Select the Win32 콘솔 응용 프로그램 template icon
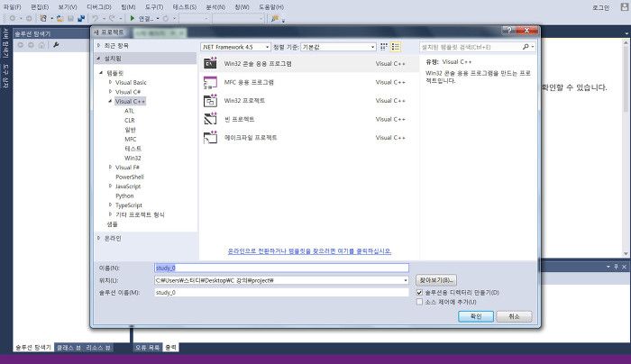 210,64
